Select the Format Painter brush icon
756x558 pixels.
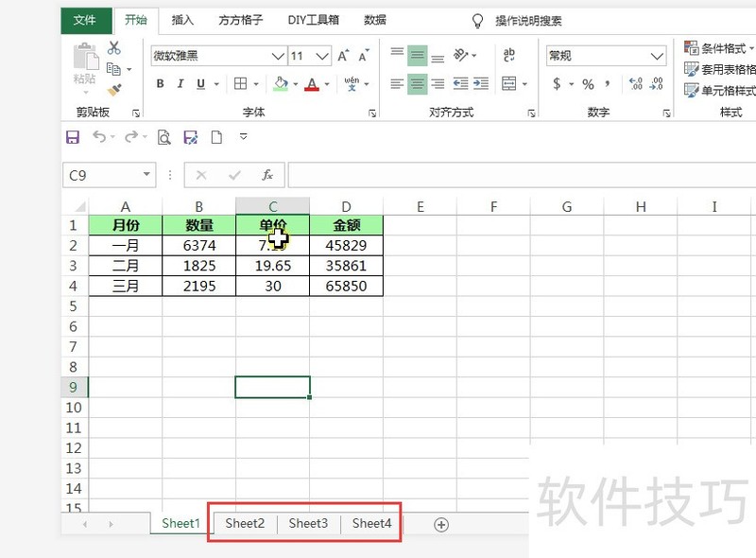[114, 90]
